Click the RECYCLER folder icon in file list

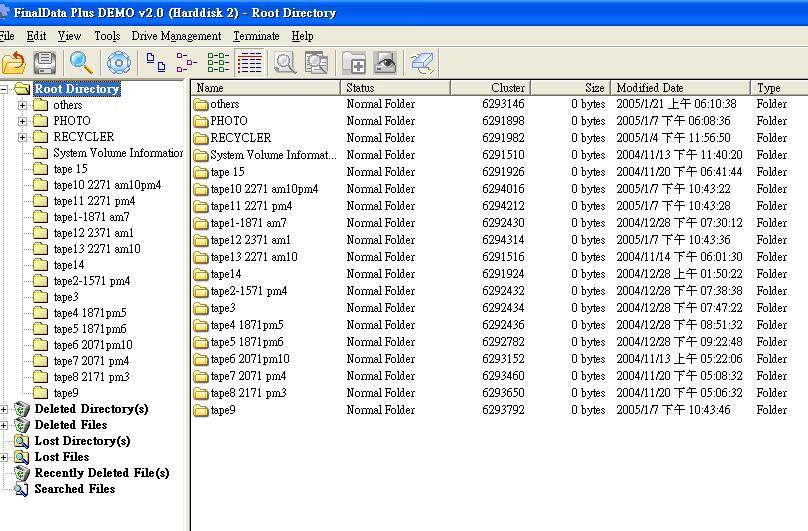pyautogui.click(x=201, y=139)
